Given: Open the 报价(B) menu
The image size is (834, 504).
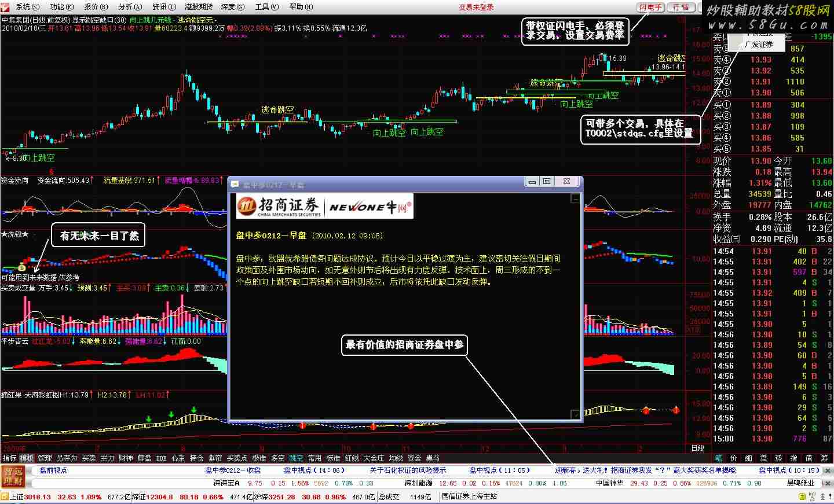Looking at the screenshot, I should (x=96, y=7).
